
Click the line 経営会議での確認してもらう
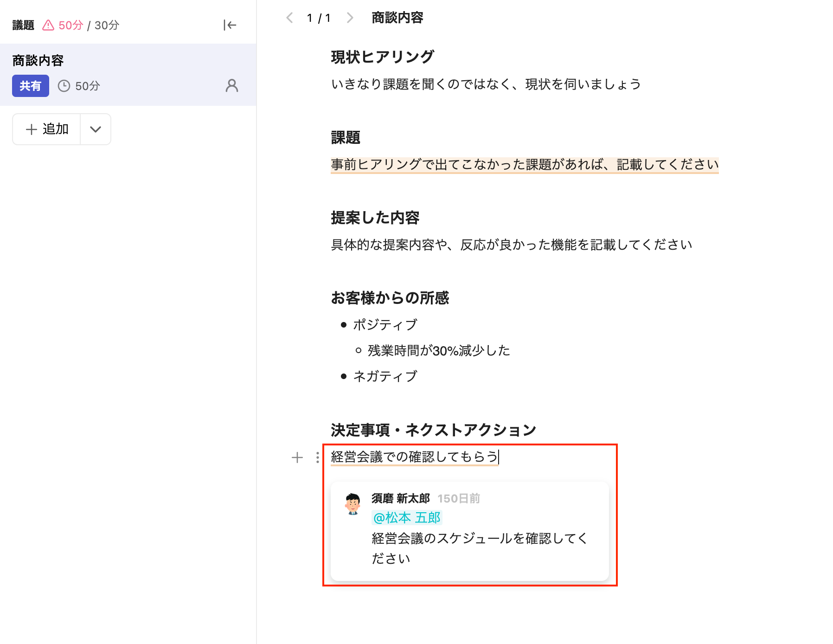point(415,457)
